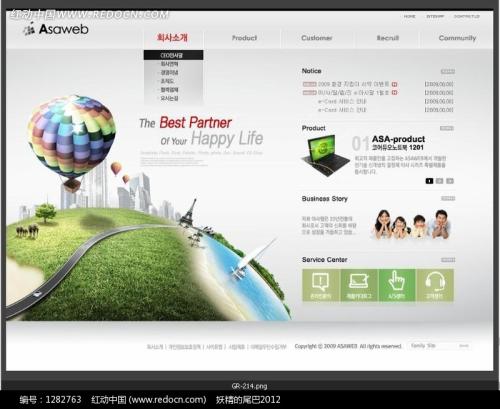Click the laptop product thumbnail
Image resolution: width=500 pixels, height=409 pixels.
click(x=326, y=155)
